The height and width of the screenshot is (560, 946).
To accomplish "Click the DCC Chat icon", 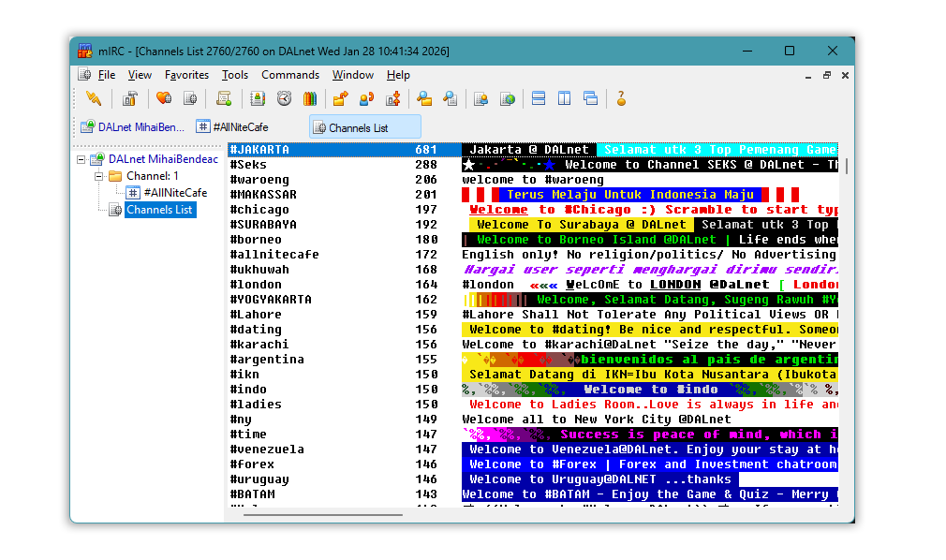I will (x=366, y=98).
